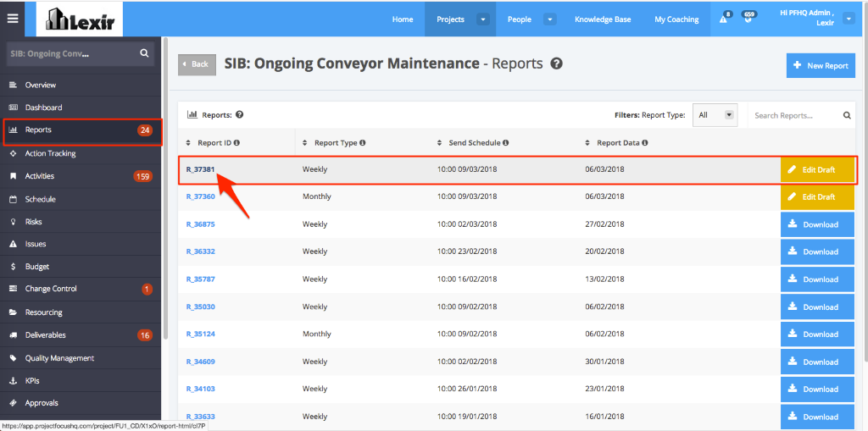Screen dimensions: 868x431
Task: Go to Home in top navigation
Action: pyautogui.click(x=403, y=19)
